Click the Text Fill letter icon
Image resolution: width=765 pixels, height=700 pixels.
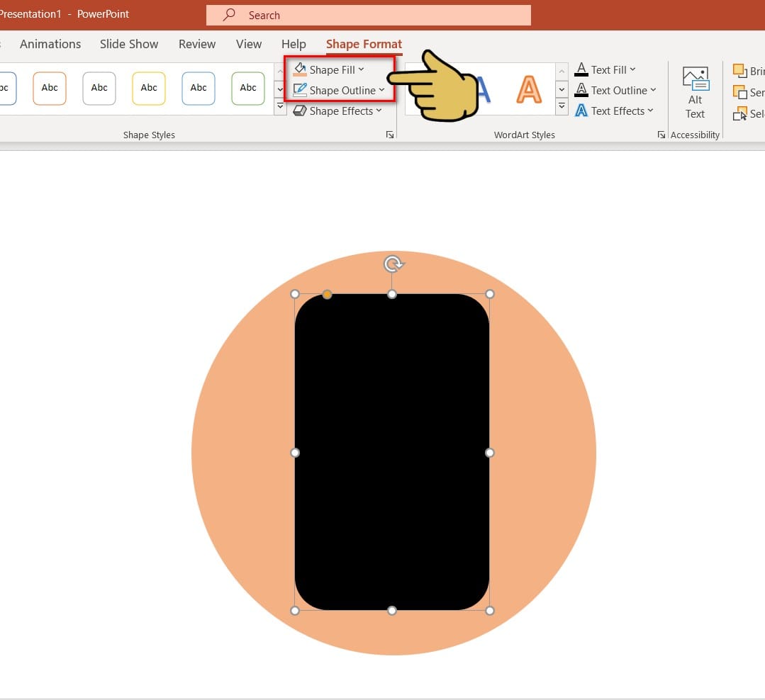click(581, 69)
